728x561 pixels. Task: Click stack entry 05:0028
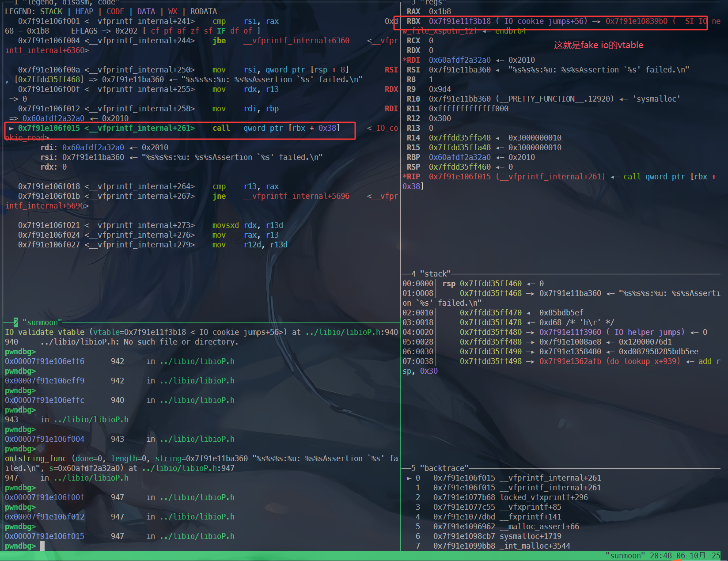pyautogui.click(x=537, y=342)
